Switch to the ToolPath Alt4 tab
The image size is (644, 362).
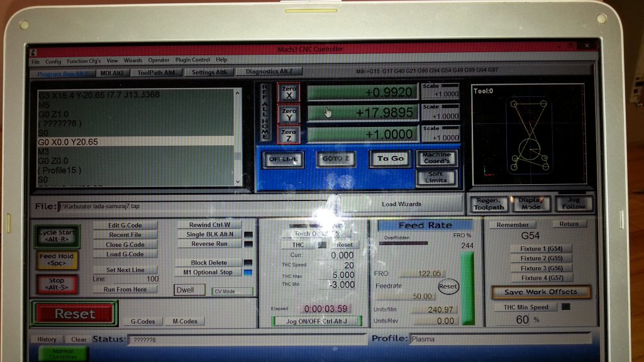[156, 73]
